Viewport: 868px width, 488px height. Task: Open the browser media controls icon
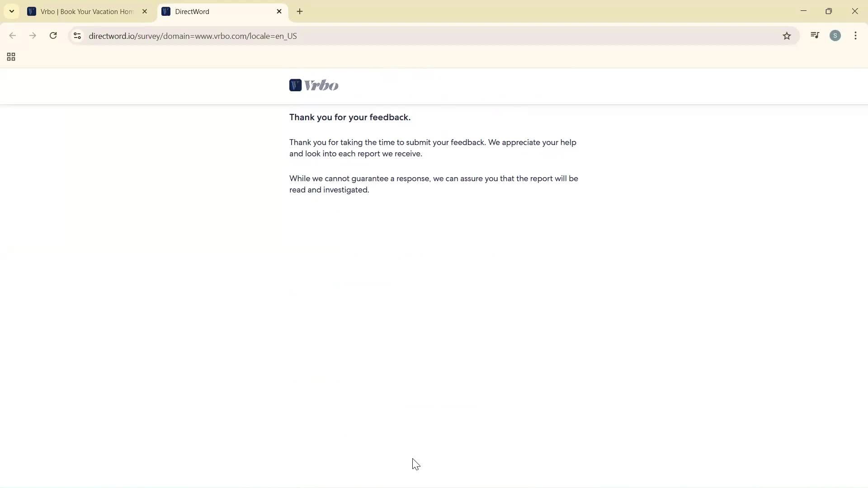click(815, 35)
